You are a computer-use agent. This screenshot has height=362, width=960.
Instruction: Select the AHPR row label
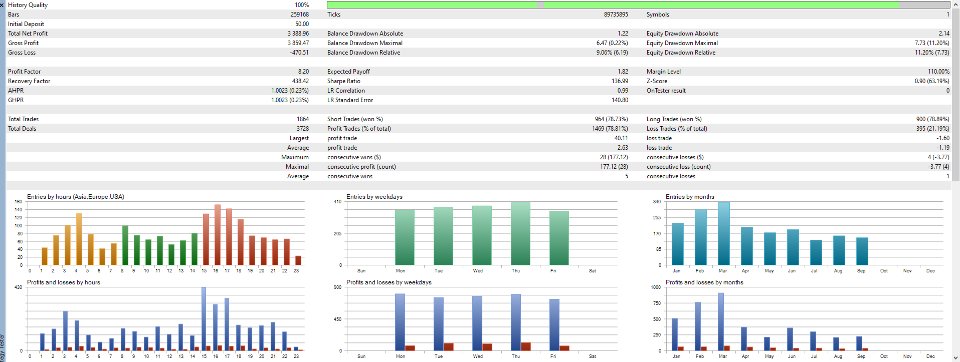pos(15,91)
